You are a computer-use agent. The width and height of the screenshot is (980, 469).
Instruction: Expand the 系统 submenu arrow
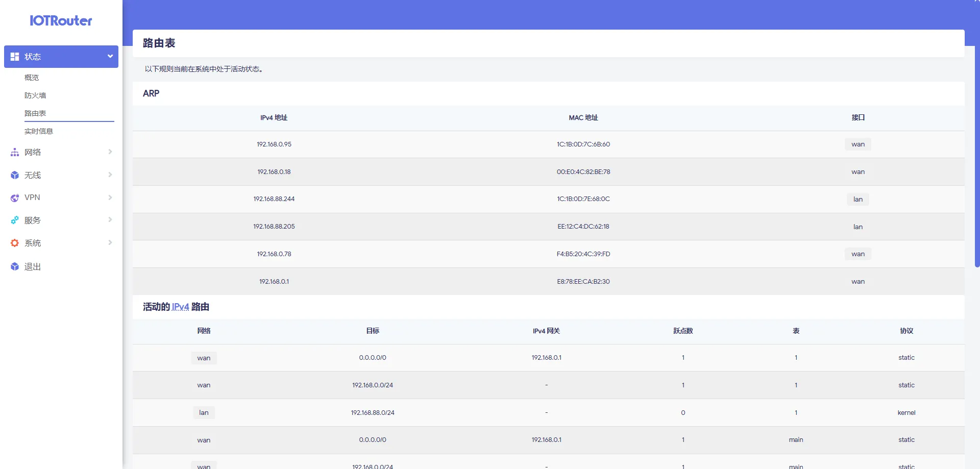tap(110, 243)
